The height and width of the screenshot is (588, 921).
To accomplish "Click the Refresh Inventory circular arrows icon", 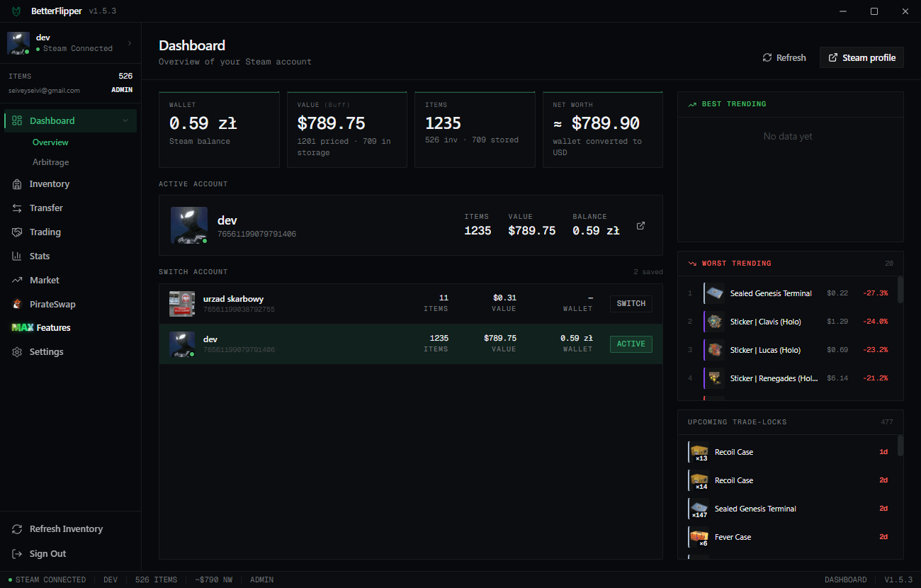I will coord(17,529).
